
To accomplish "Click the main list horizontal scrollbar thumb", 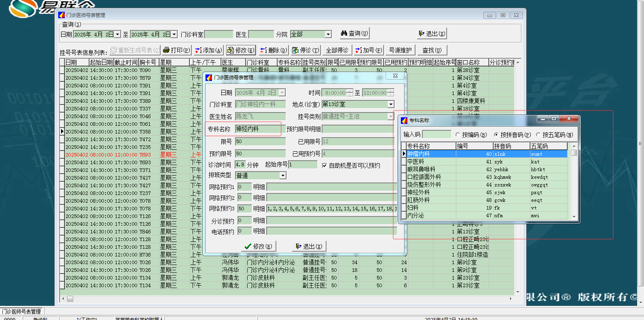I will click(70, 299).
